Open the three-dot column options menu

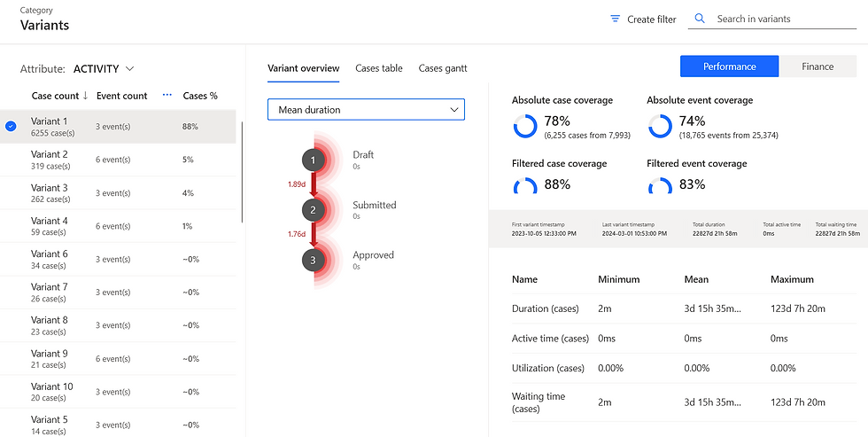[x=167, y=96]
